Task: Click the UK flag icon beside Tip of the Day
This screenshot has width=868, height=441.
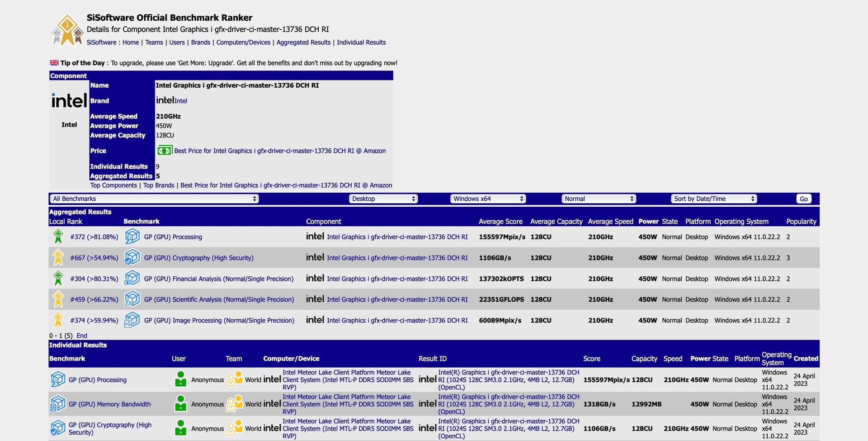Action: [x=54, y=63]
